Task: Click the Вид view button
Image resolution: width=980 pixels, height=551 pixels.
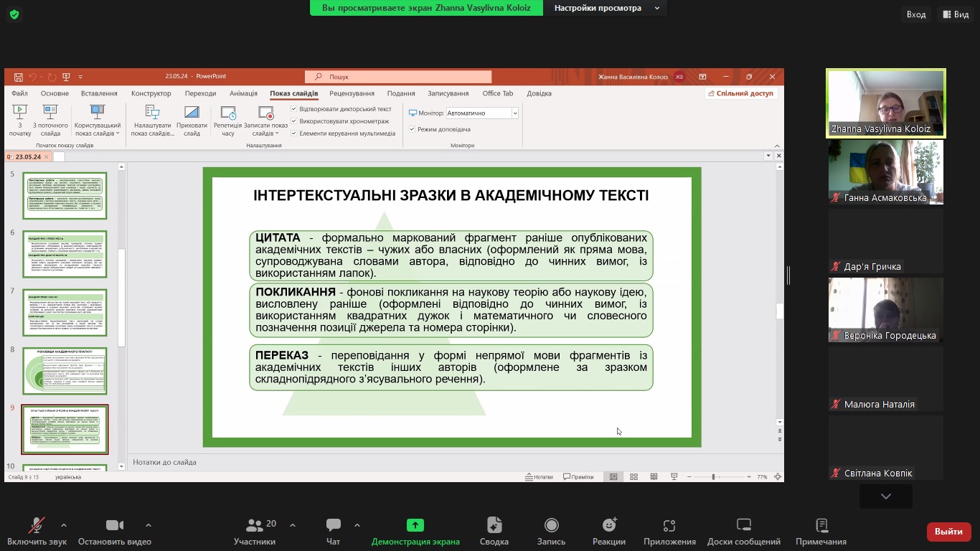Action: click(956, 14)
